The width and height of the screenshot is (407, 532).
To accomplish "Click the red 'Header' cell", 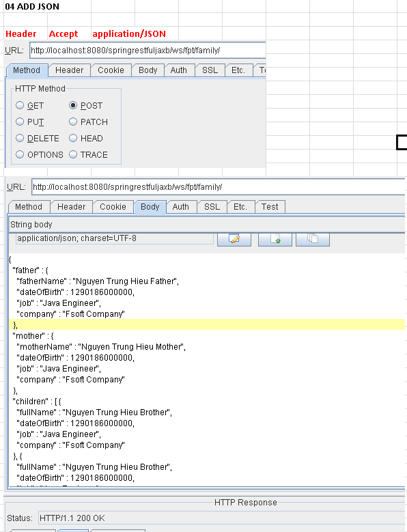I will tap(21, 34).
